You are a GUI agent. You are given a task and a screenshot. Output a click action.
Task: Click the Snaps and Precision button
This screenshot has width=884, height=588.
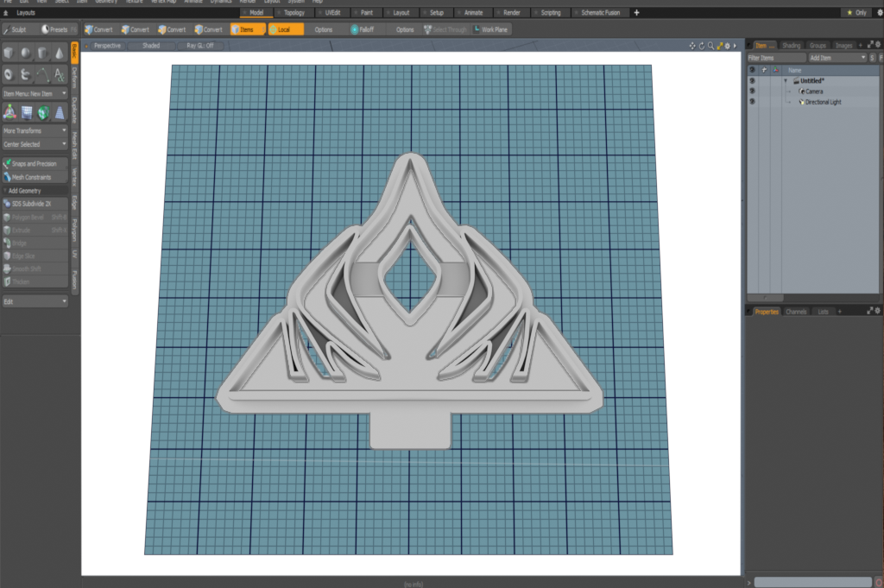point(35,163)
